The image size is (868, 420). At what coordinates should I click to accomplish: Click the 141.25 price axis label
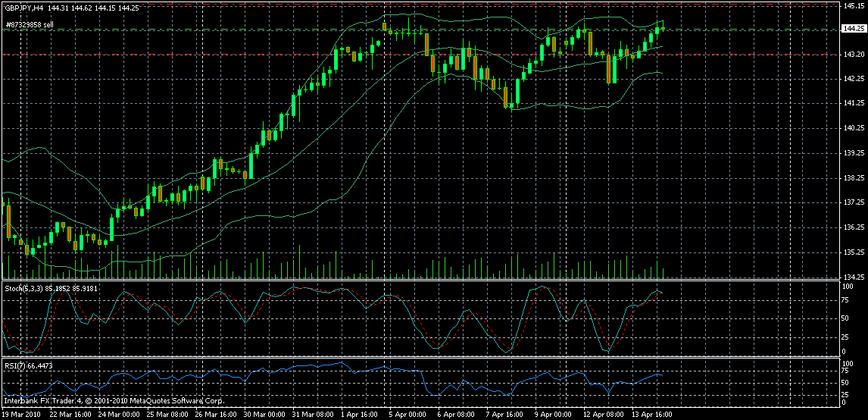click(x=852, y=103)
